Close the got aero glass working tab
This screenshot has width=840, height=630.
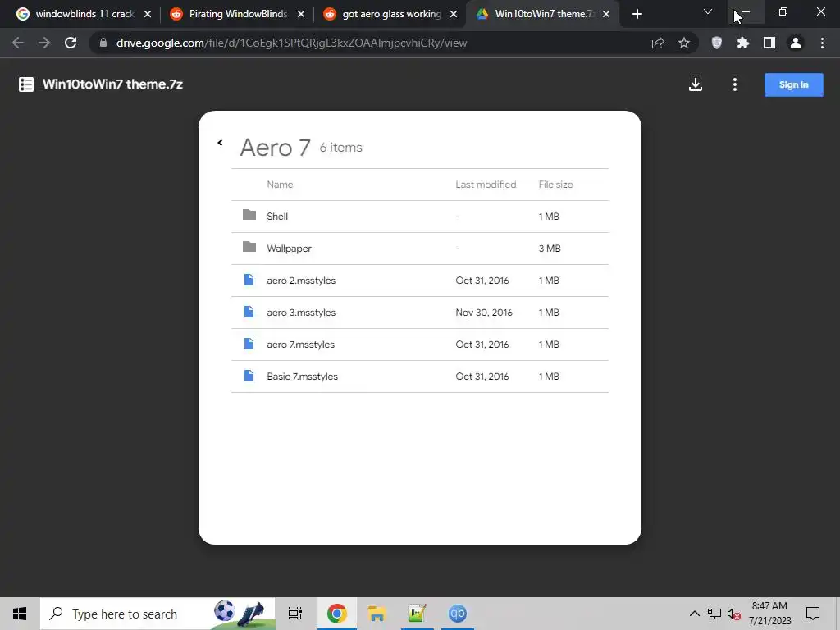coord(454,15)
